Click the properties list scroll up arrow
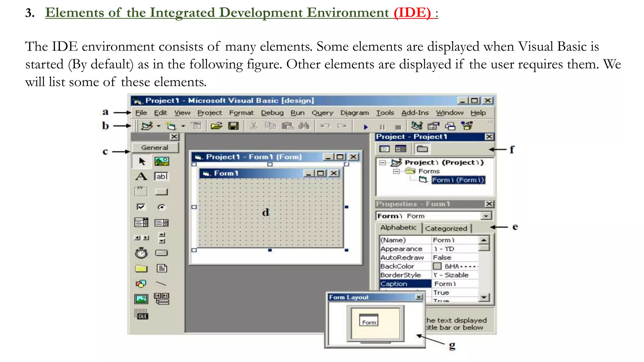 coord(484,240)
